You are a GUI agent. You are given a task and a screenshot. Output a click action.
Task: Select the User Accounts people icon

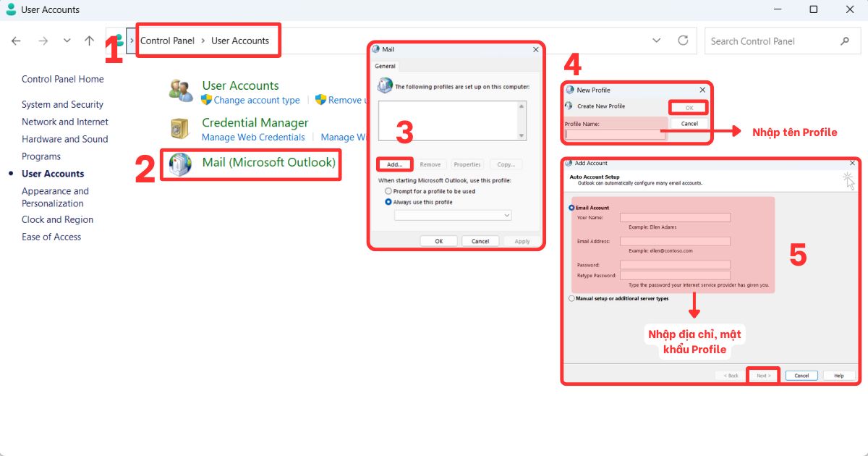pyautogui.click(x=179, y=89)
